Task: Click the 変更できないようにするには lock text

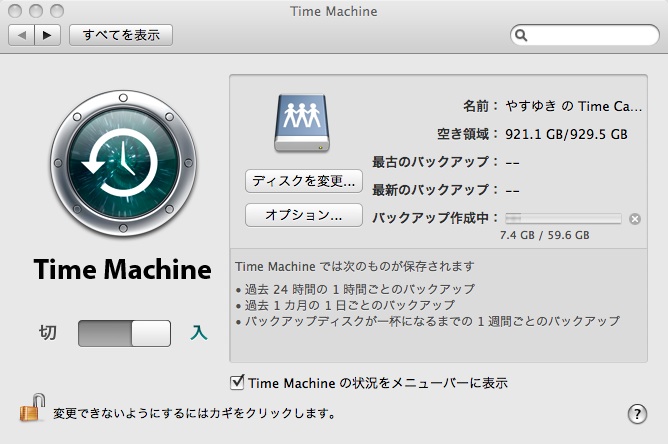Action: (x=194, y=413)
